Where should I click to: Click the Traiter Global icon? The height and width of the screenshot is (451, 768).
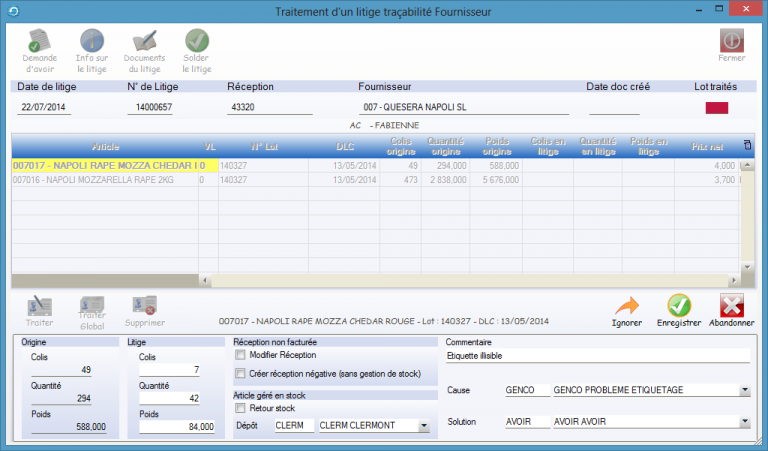click(x=92, y=304)
